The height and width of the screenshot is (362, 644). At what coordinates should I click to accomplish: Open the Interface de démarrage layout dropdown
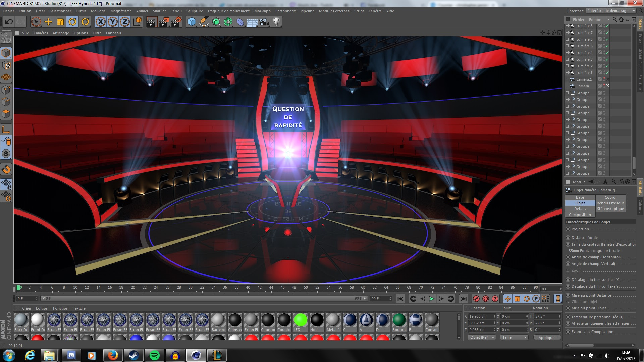click(610, 11)
